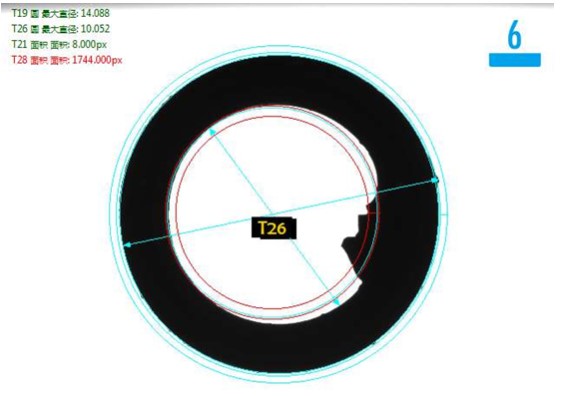
Task: Click the left arrowhead of the outer diameter line
Action: click(x=127, y=245)
